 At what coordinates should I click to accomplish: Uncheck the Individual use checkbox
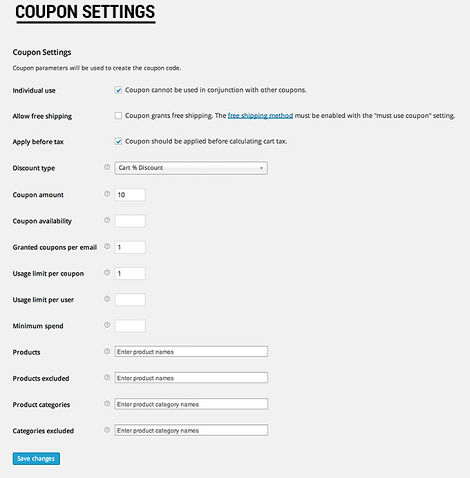118,90
